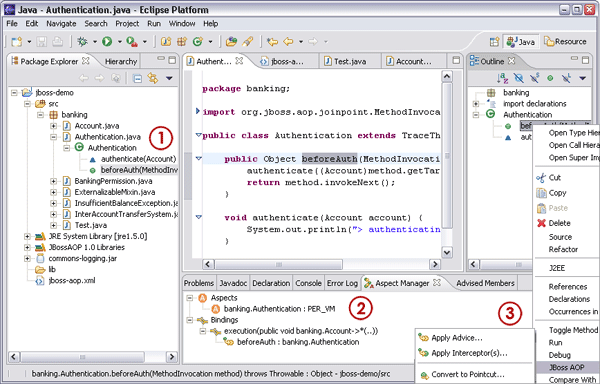Go to last edit location icon

click(x=272, y=41)
